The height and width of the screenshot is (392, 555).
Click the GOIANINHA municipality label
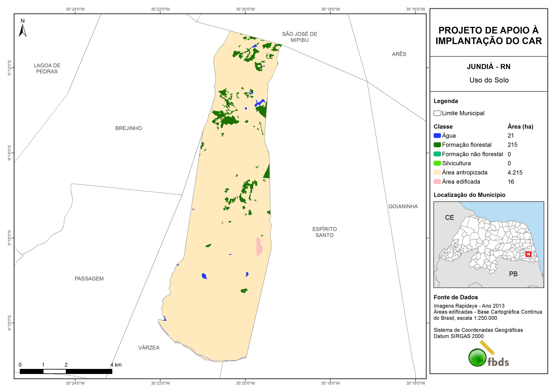point(403,207)
